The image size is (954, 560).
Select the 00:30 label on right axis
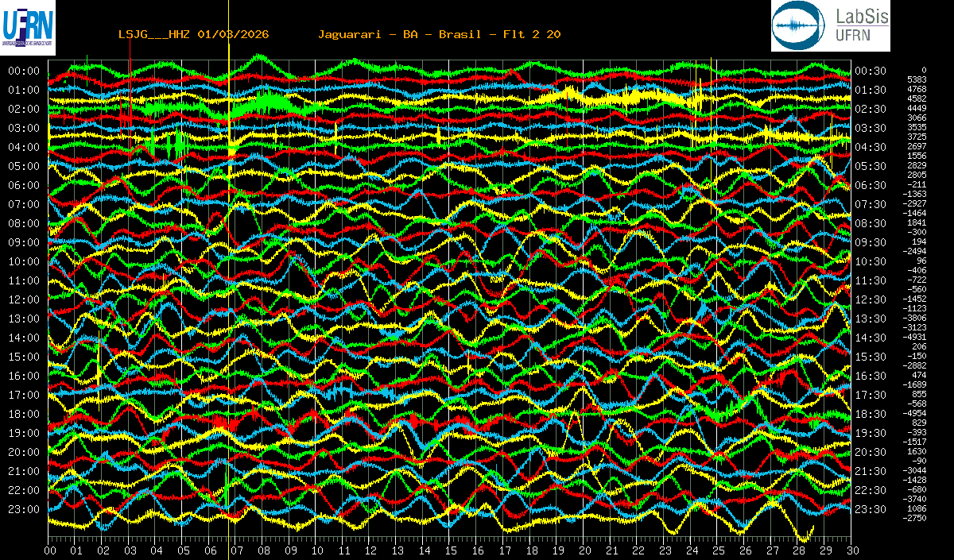click(871, 71)
